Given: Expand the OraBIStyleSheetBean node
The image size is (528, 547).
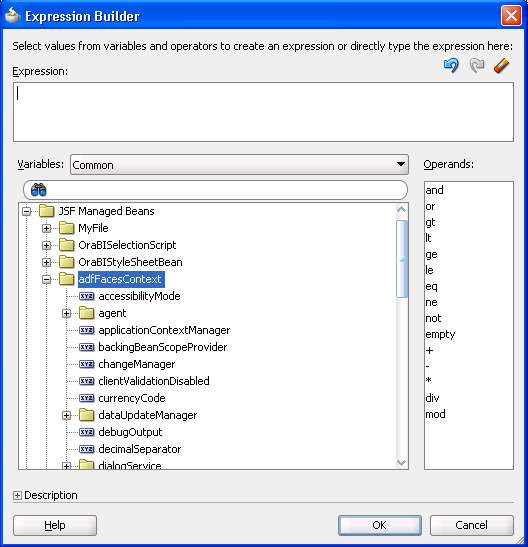Looking at the screenshot, I should pyautogui.click(x=46, y=262).
